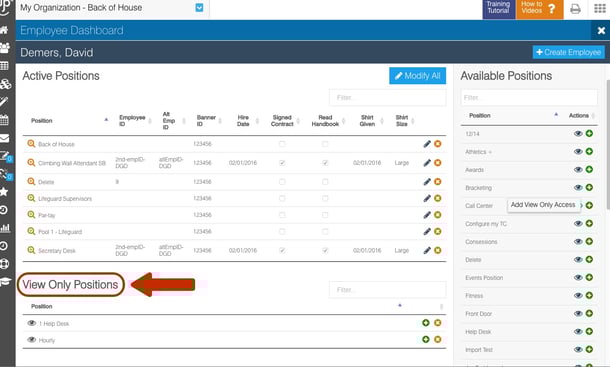610x367 pixels.
Task: Open the calendar icon in sidebar
Action: click(x=4, y=120)
